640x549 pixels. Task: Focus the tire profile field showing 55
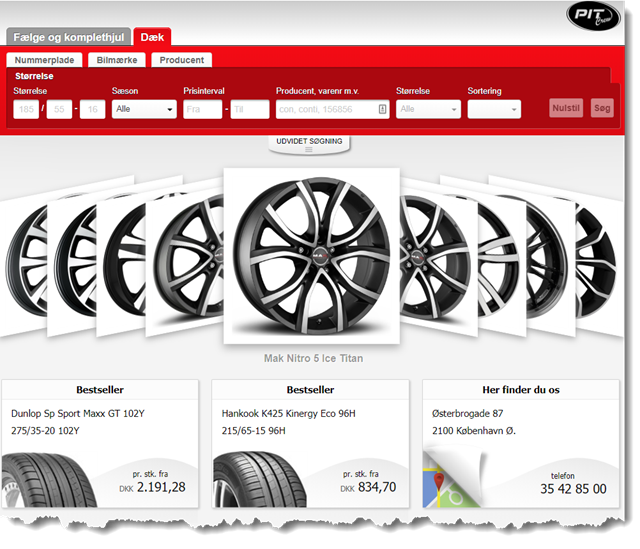tap(59, 109)
